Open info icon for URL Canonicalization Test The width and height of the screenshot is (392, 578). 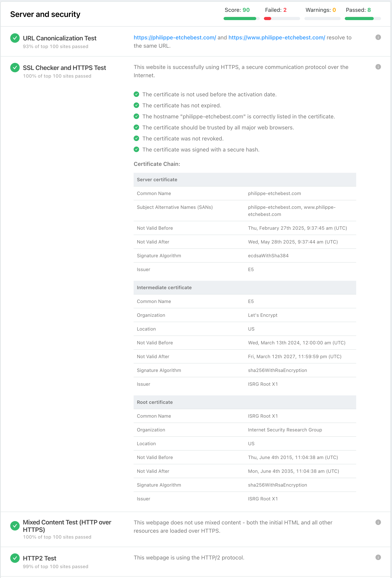point(378,37)
